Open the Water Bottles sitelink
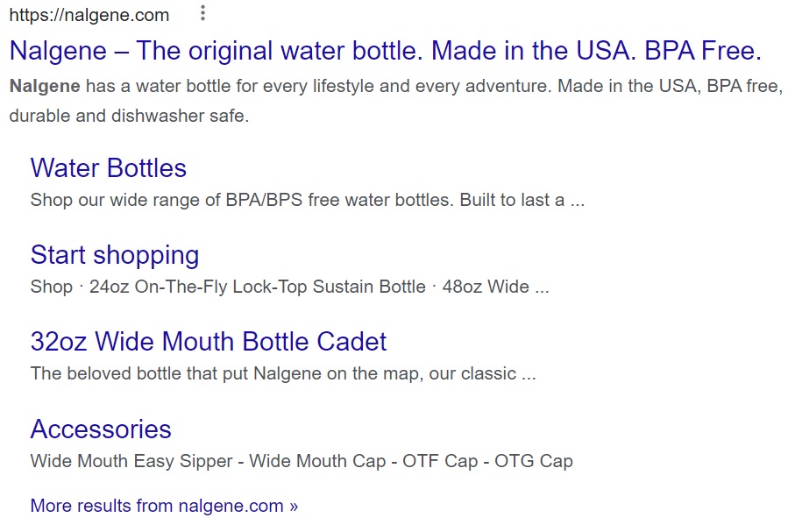The image size is (795, 532). 109,168
